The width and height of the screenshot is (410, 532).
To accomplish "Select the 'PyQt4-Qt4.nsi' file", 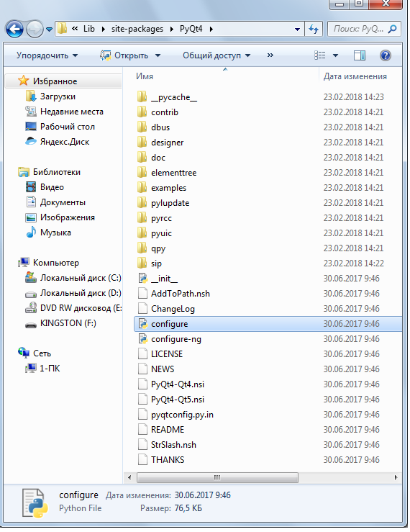I will (178, 384).
